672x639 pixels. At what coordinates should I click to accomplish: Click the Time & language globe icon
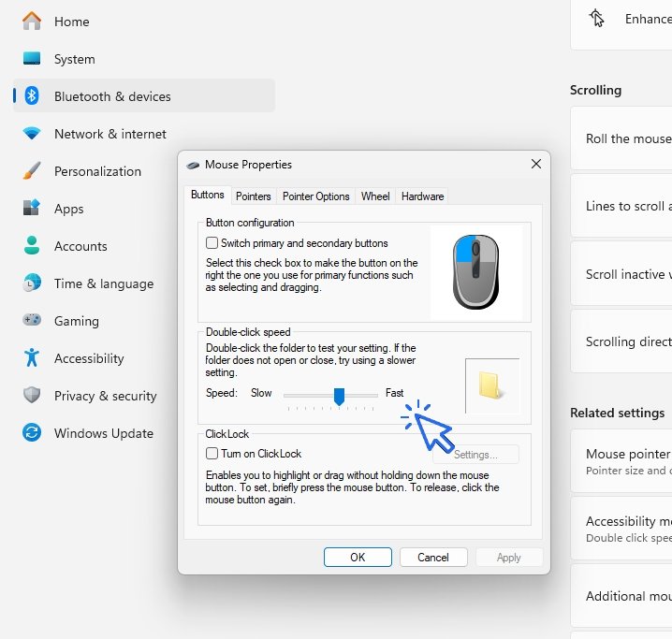point(32,283)
